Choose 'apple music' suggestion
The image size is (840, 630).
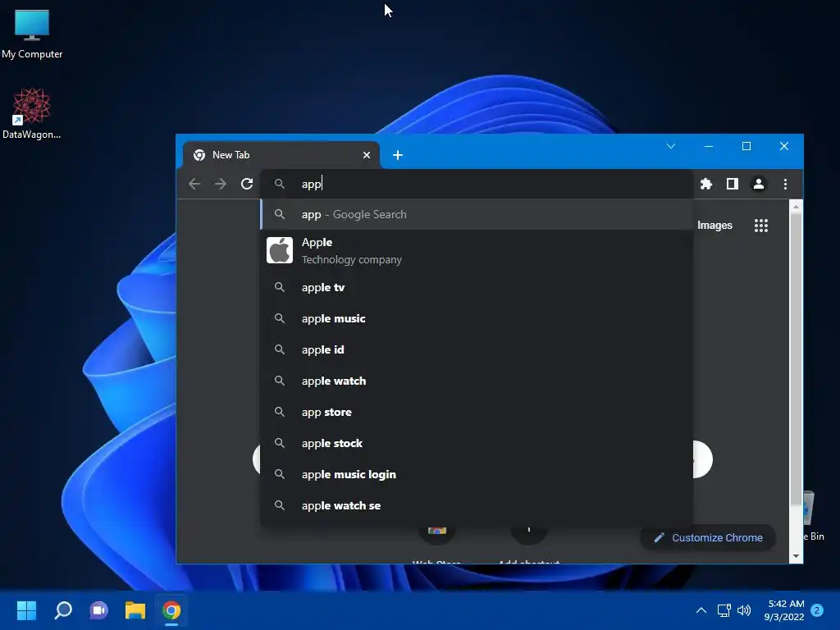(477, 318)
